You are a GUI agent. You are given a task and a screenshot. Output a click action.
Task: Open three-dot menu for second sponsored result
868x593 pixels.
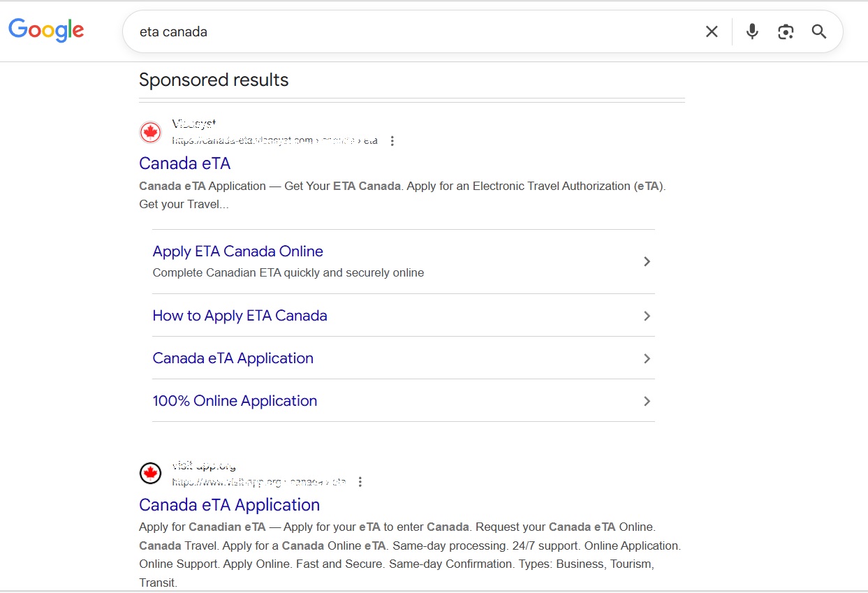pos(360,482)
